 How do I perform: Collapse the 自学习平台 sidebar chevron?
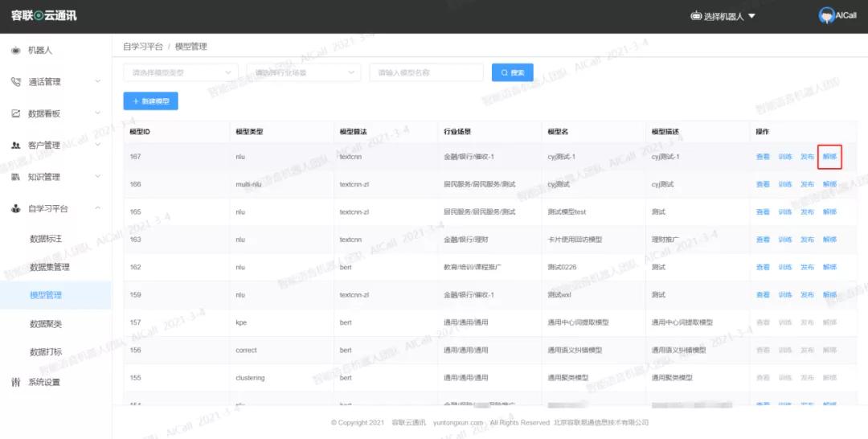[97, 209]
